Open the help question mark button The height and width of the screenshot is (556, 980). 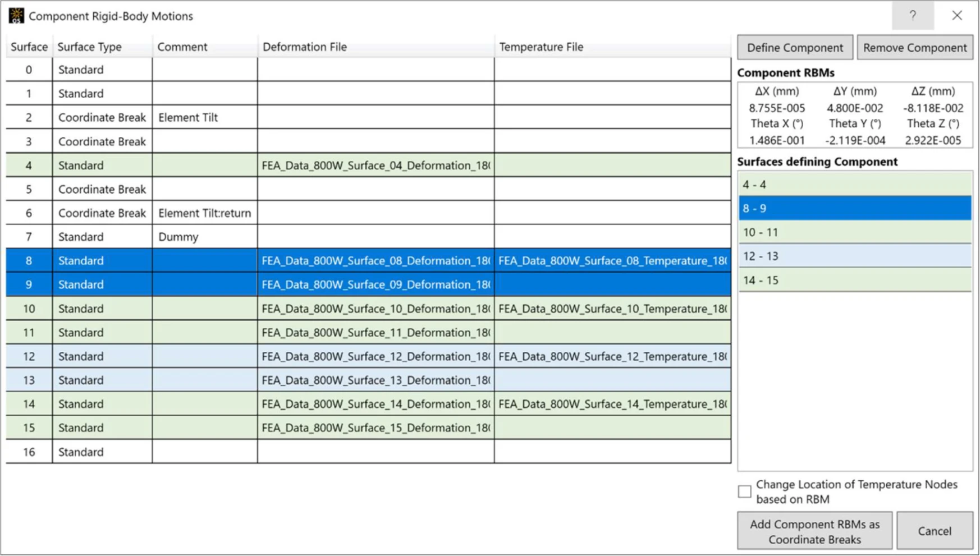pos(913,16)
